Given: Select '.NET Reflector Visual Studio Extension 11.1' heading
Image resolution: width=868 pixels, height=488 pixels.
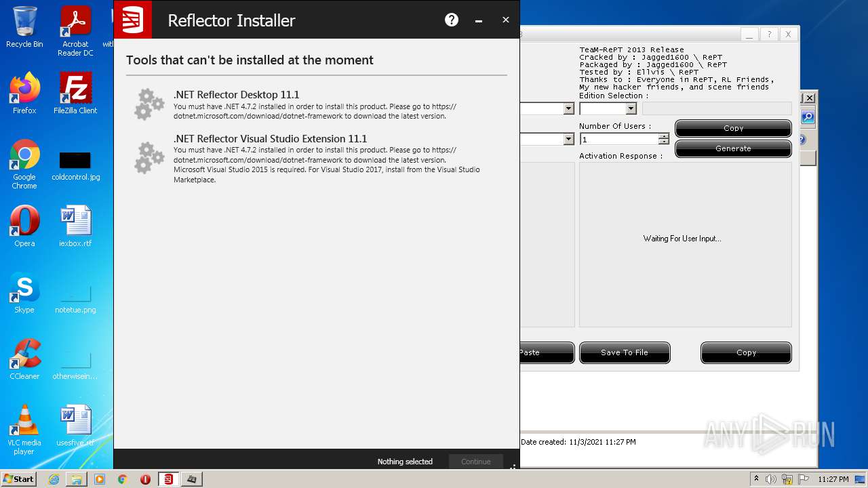Looking at the screenshot, I should 270,139.
